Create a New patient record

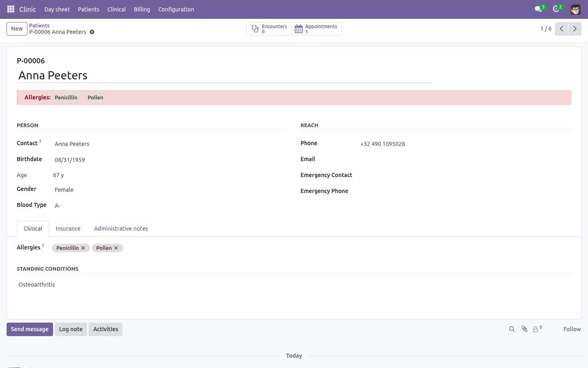click(x=17, y=29)
